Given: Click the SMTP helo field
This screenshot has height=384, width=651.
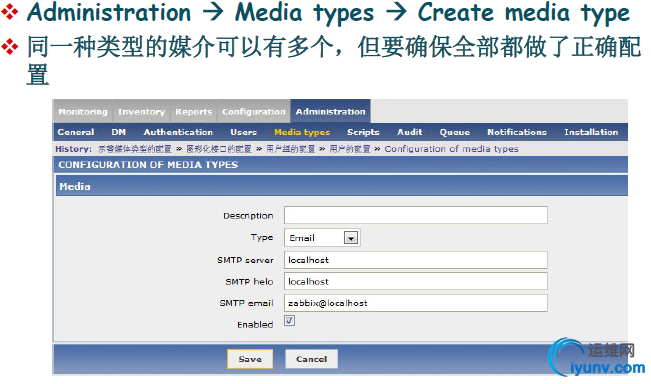Looking at the screenshot, I should coord(416,281).
